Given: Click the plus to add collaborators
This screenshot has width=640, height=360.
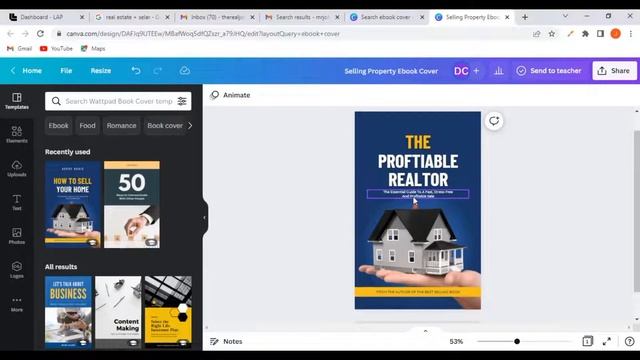Looking at the screenshot, I should point(476,71).
